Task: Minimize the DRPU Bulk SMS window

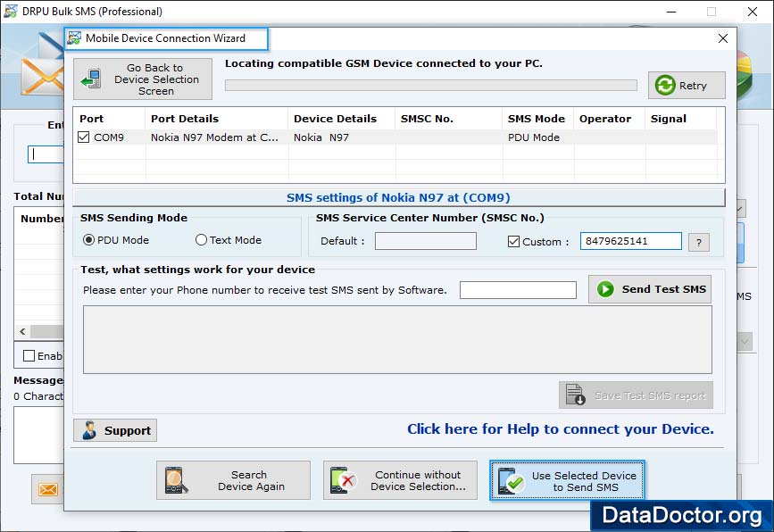Action: [670, 12]
